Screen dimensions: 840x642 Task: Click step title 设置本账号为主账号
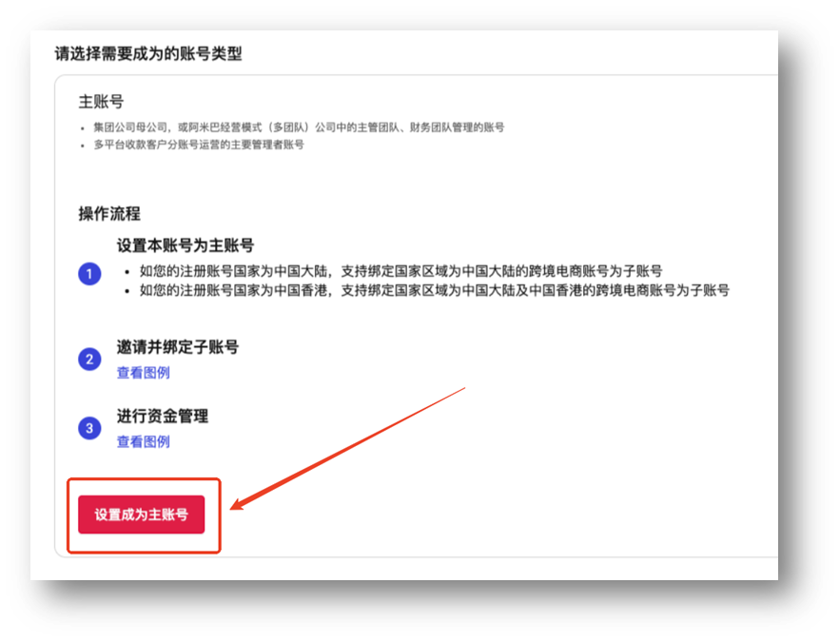[x=186, y=245]
